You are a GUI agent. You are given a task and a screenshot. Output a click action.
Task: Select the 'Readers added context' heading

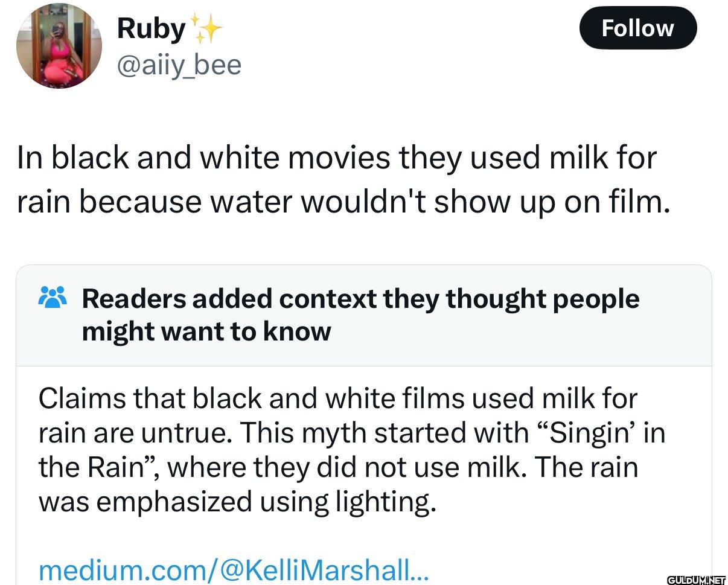point(360,299)
